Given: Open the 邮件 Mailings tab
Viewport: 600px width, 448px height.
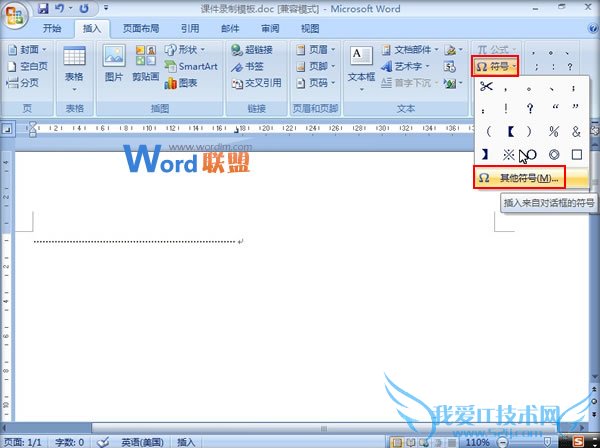Looking at the screenshot, I should coord(230,29).
